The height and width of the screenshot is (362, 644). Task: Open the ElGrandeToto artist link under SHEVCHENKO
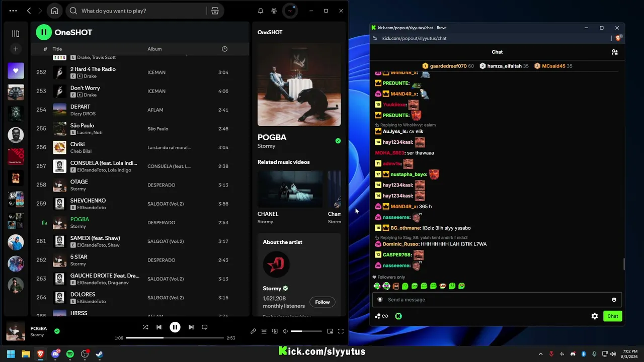point(91,208)
